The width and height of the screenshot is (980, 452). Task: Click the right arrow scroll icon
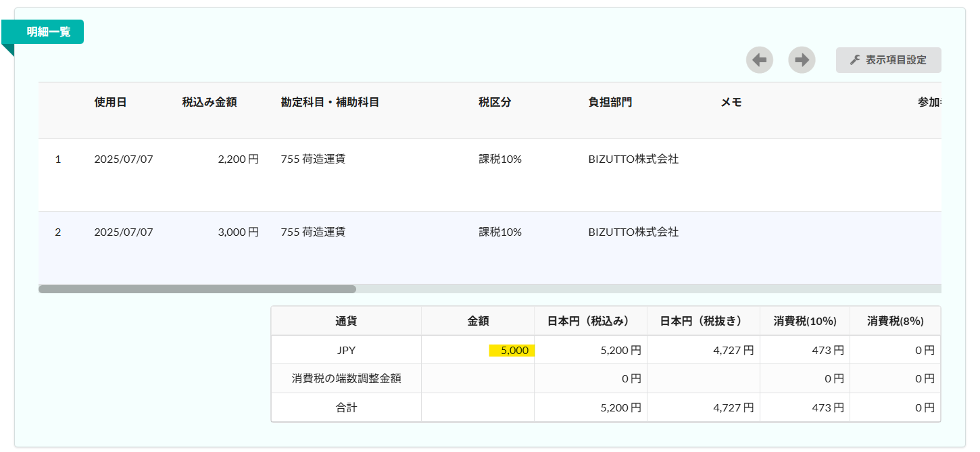pos(802,60)
